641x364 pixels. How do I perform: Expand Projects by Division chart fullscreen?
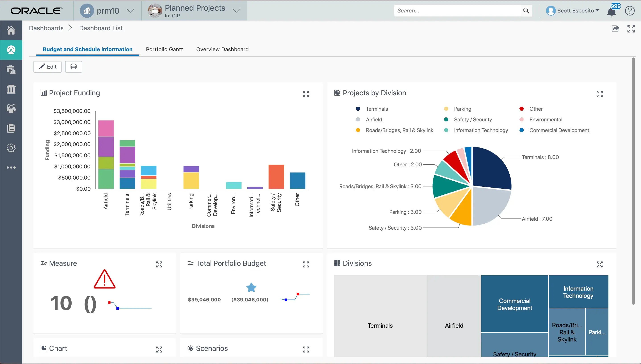pyautogui.click(x=600, y=94)
